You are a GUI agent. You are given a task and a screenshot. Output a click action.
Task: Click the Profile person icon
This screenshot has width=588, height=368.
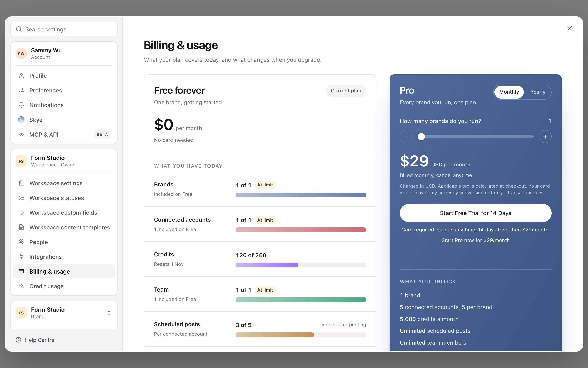coord(21,76)
